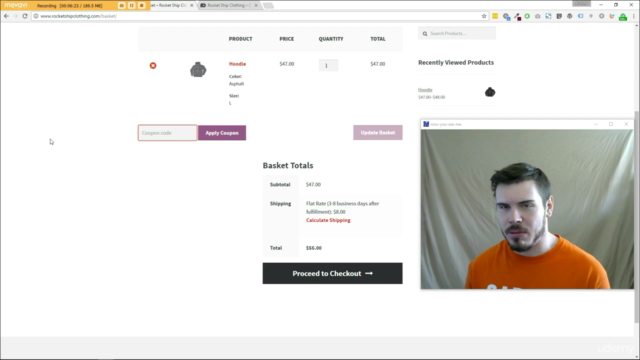Click the site info icon in address bar
Viewport: 640px width, 360px height.
(x=36, y=16)
